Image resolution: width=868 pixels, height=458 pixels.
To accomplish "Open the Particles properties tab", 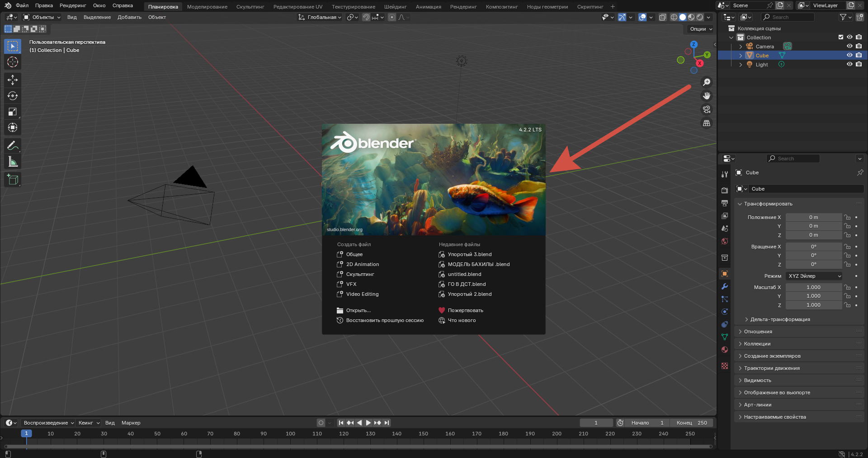I will [x=725, y=299].
